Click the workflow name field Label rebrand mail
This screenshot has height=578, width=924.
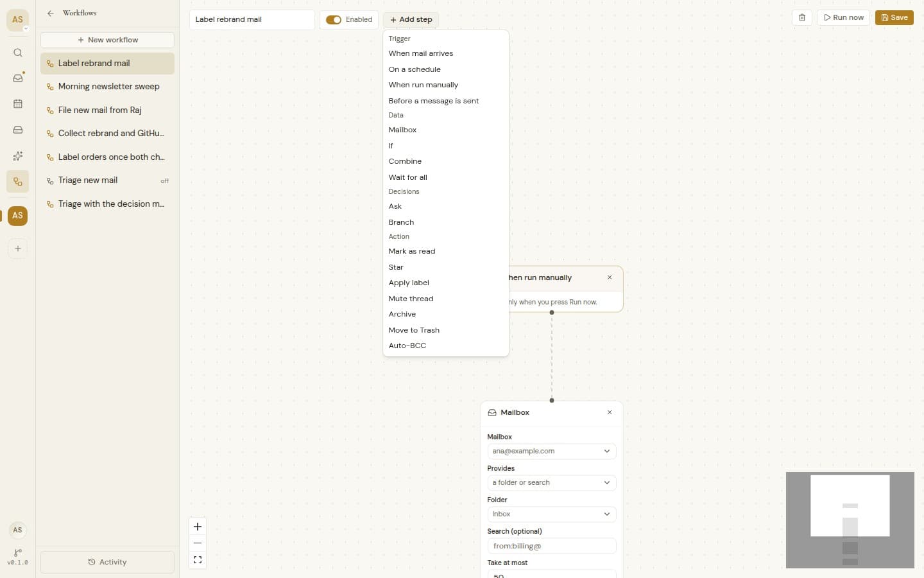tap(252, 20)
